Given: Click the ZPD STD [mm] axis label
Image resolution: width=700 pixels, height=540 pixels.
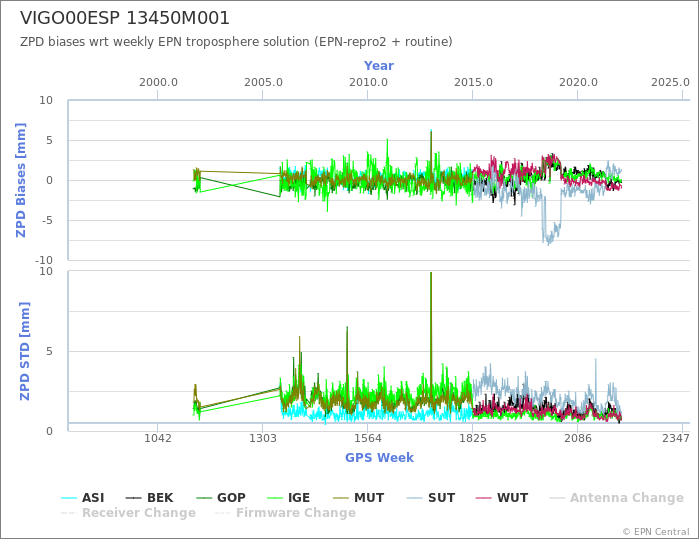Looking at the screenshot, I should point(25,351).
